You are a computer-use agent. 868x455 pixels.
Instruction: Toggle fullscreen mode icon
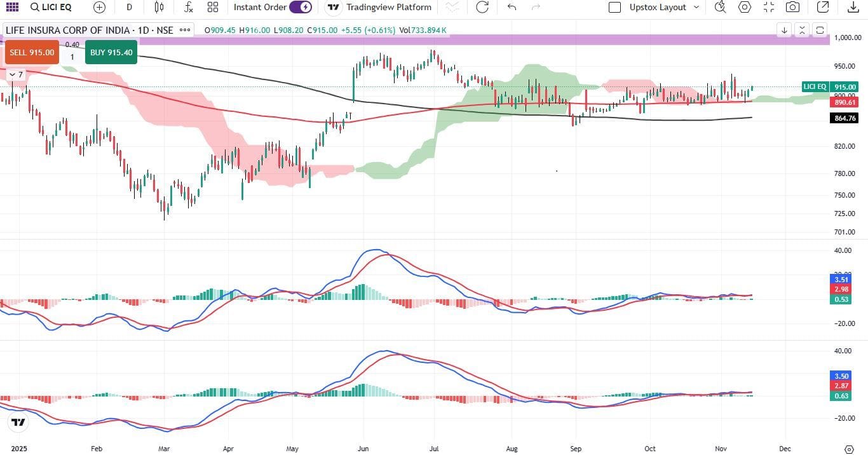pos(769,7)
